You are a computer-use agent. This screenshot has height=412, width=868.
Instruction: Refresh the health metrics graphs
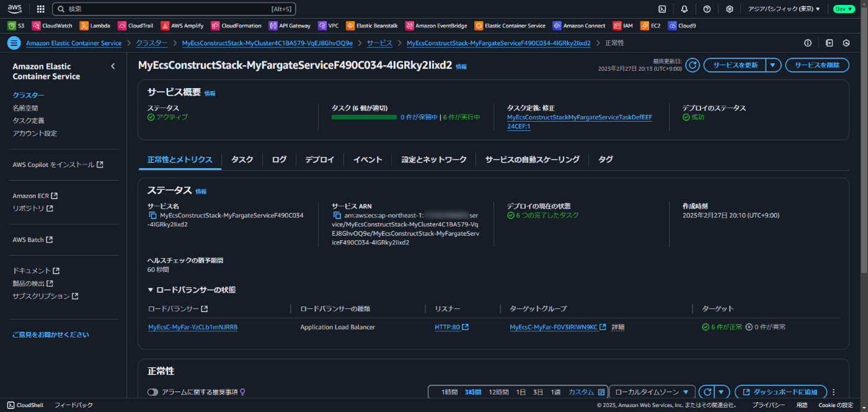click(x=706, y=392)
